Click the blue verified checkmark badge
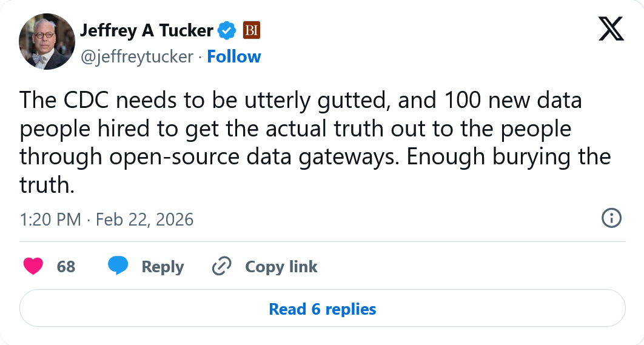Screen dimensions: 644x345 (227, 30)
